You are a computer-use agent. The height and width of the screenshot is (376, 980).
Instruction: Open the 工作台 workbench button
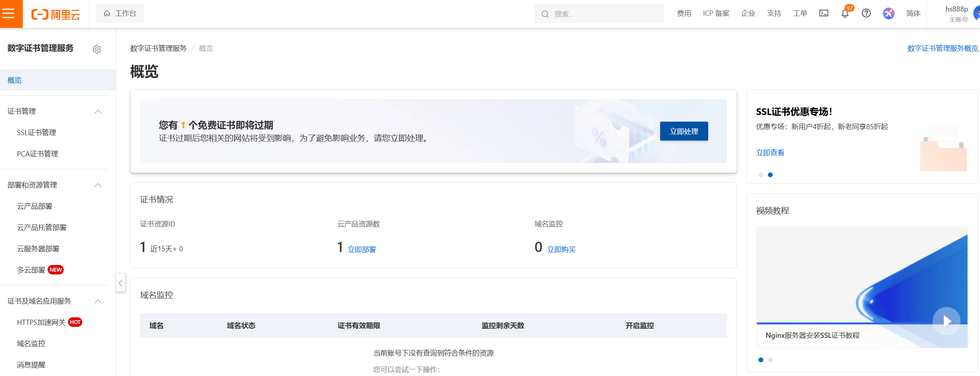tap(120, 13)
